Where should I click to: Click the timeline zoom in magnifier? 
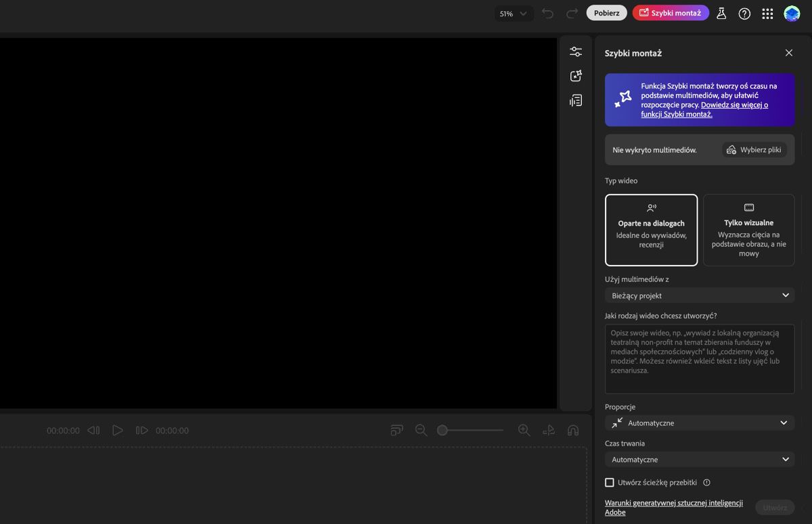click(524, 430)
